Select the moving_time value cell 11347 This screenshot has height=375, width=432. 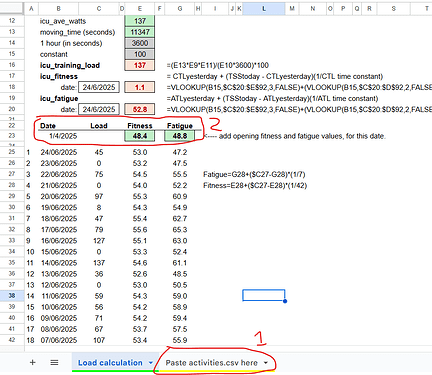[x=140, y=32]
